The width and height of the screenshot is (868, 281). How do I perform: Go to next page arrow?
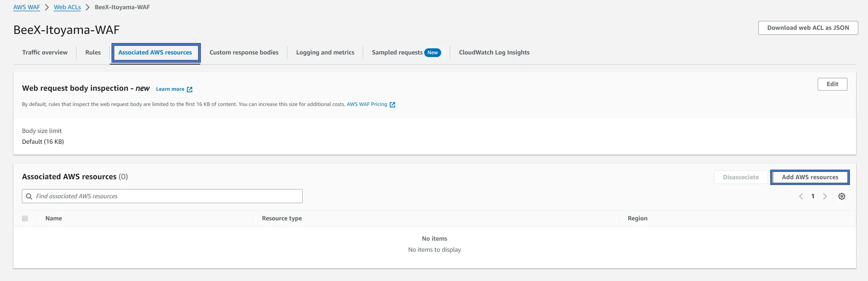click(x=825, y=196)
